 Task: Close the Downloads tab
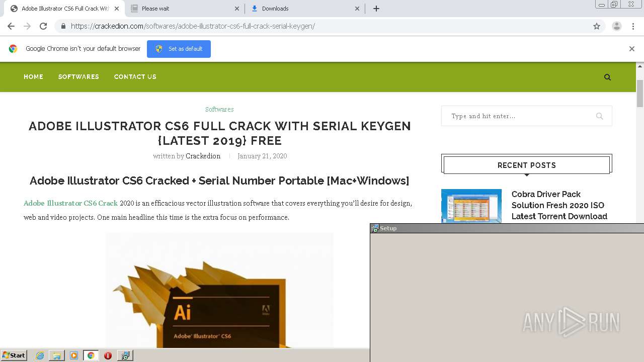click(357, 9)
